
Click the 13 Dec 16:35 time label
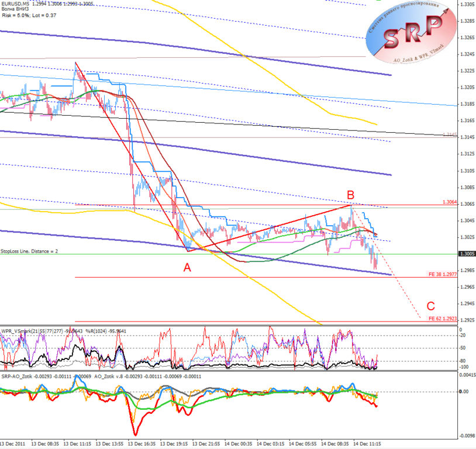coord(142,444)
